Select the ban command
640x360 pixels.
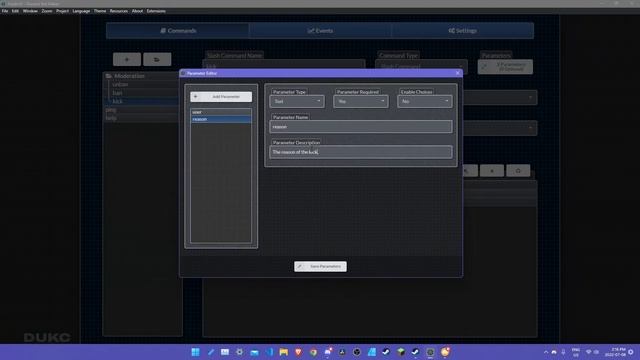[x=118, y=93]
